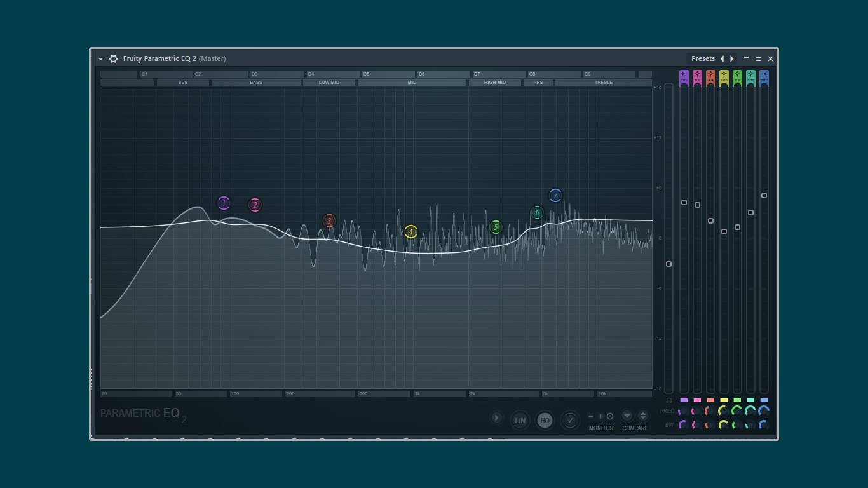Click the orange band 3 BW knob

coord(710,425)
